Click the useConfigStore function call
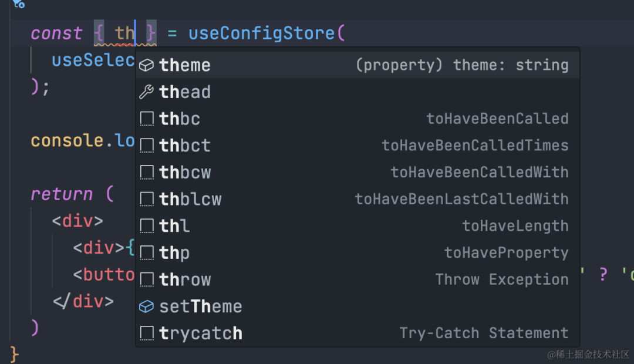Screen dimensions: 634x364 click(x=262, y=33)
